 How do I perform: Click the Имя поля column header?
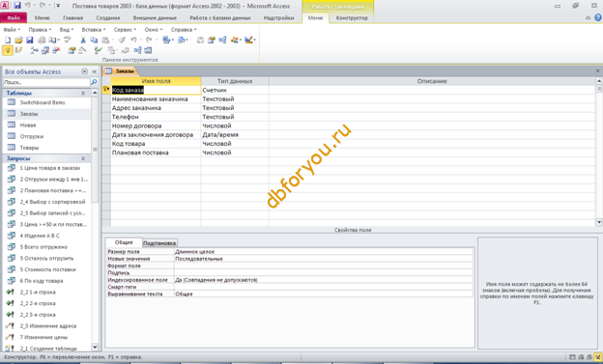click(x=156, y=81)
